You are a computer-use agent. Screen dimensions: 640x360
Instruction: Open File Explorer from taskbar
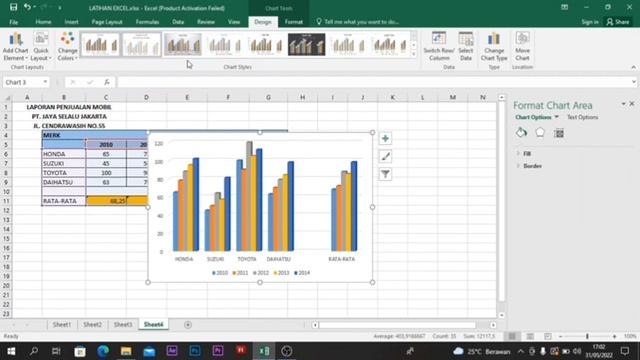coord(126,351)
